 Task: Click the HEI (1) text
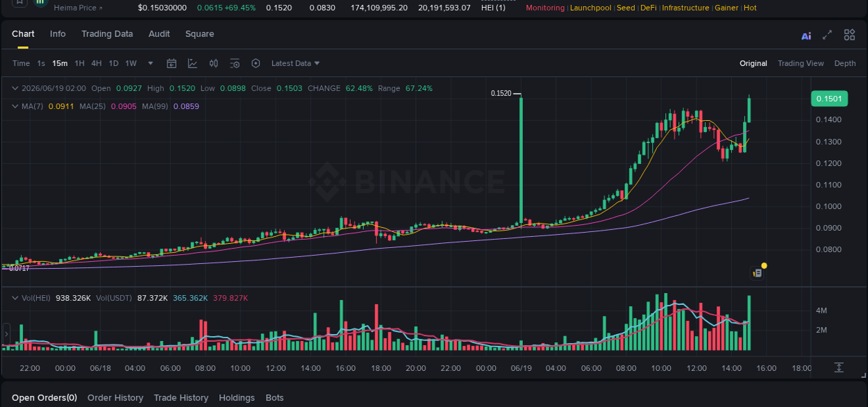pos(493,8)
